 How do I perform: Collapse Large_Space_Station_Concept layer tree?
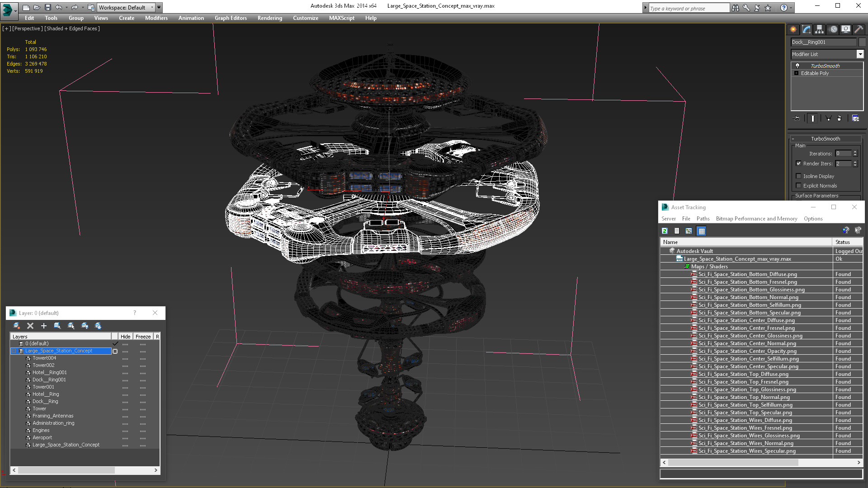[x=14, y=351]
